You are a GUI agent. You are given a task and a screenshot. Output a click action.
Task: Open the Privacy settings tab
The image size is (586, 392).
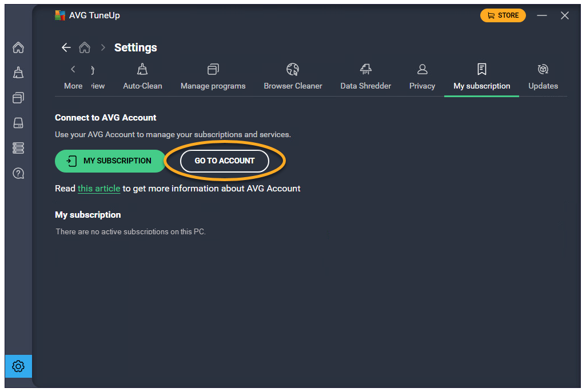tap(422, 77)
